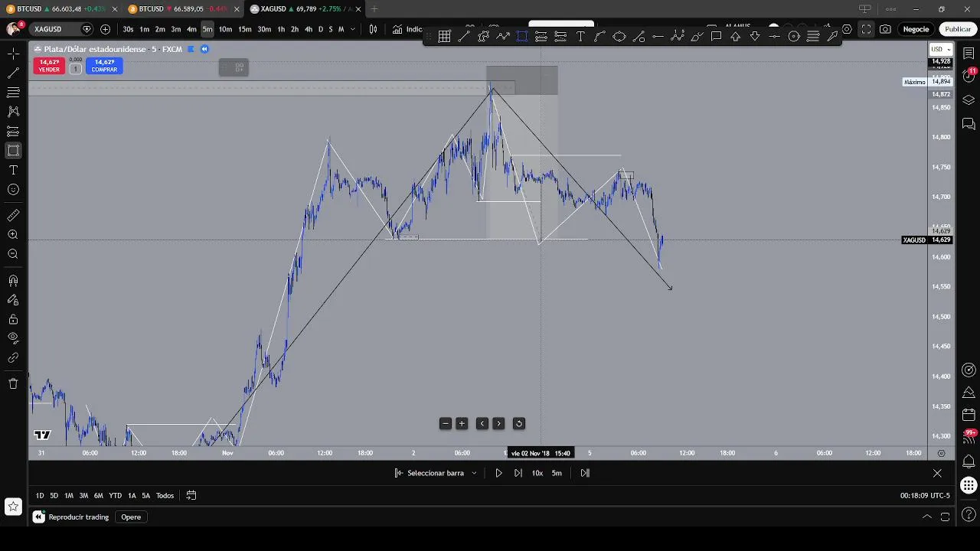
Task: Switch to first BTCUSD tab
Action: pos(61,9)
